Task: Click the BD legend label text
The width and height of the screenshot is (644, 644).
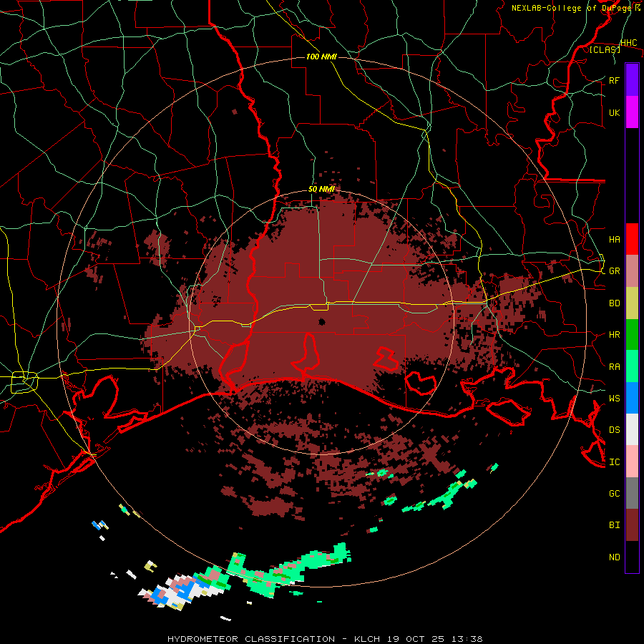Action: pyautogui.click(x=614, y=303)
